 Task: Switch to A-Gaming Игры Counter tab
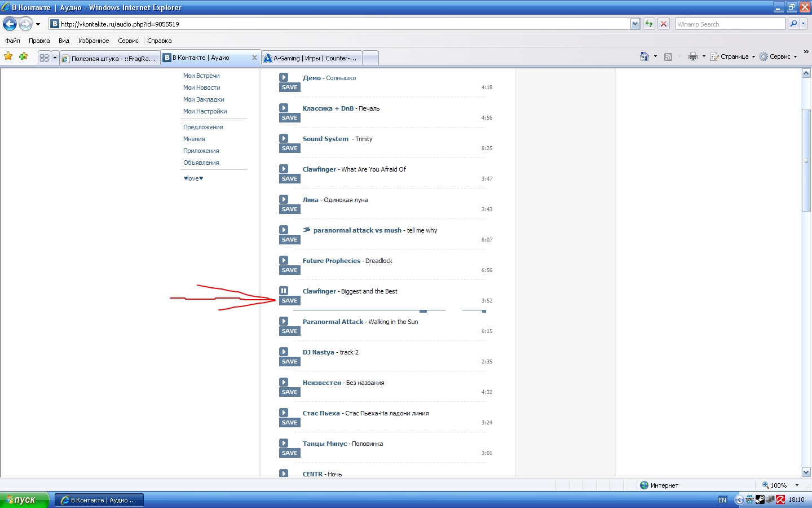pyautogui.click(x=312, y=58)
